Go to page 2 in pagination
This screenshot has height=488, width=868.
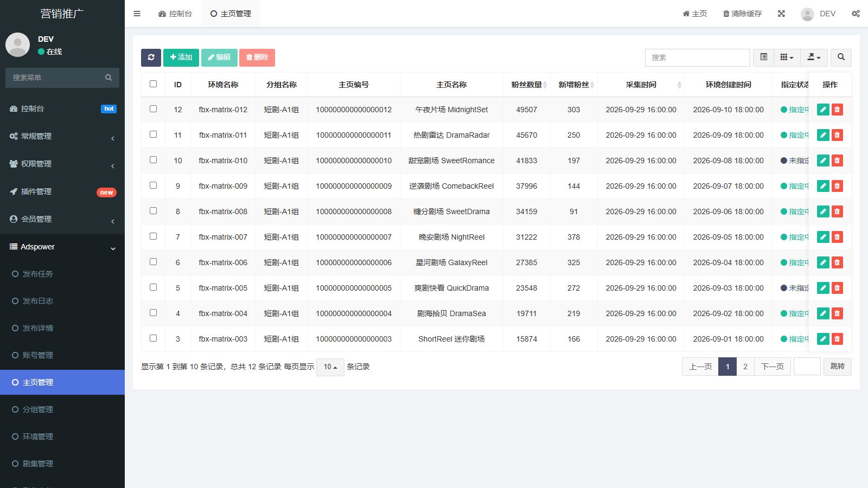point(745,367)
